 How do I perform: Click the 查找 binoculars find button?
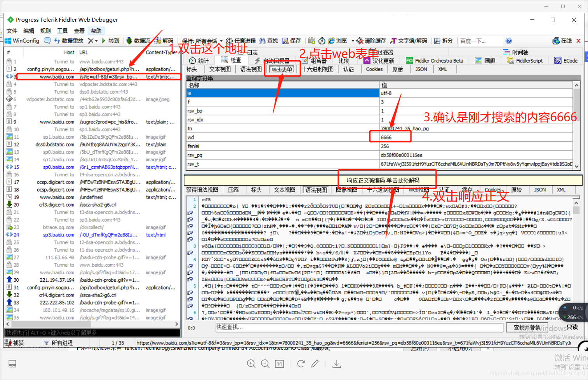(x=268, y=41)
